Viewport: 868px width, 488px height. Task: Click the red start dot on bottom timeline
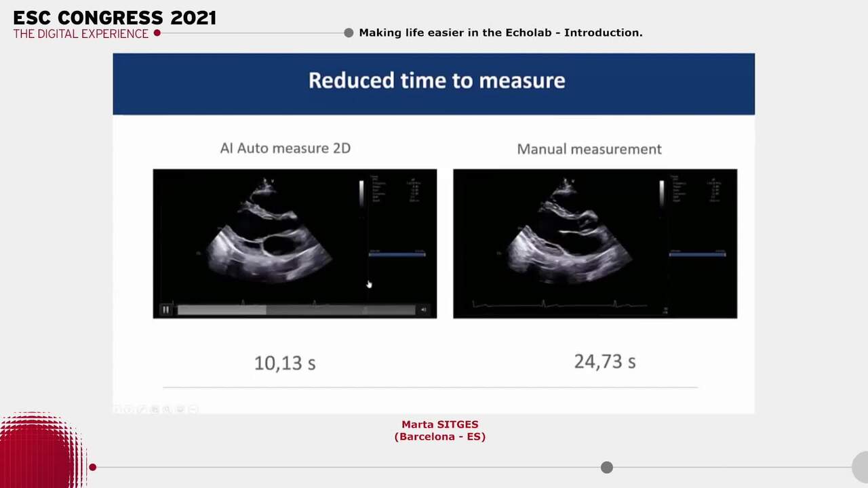pos(93,467)
